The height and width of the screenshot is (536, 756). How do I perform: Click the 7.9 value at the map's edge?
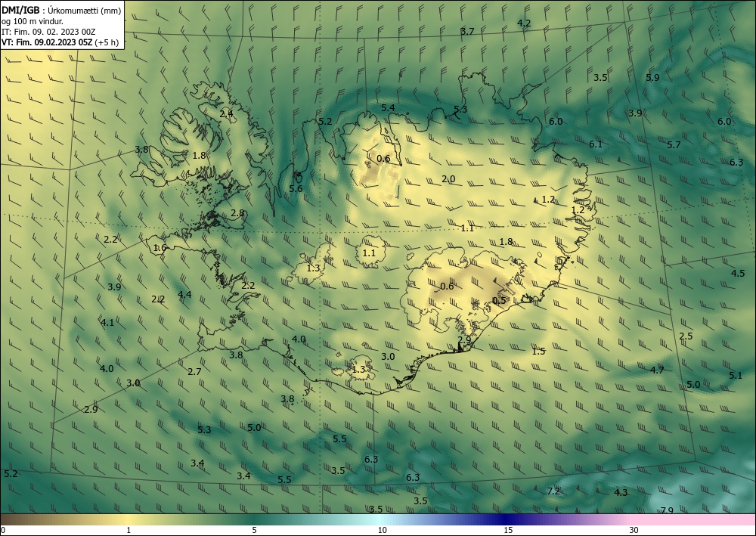[x=667, y=510]
